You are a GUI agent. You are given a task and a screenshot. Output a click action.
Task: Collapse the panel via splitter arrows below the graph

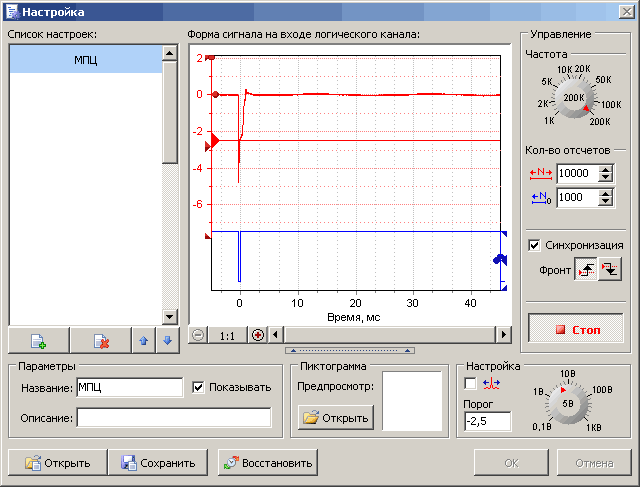point(350,351)
